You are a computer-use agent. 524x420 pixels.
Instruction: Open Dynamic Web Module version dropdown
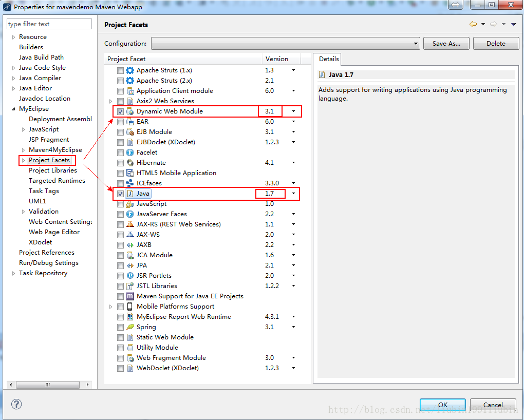[x=293, y=111]
